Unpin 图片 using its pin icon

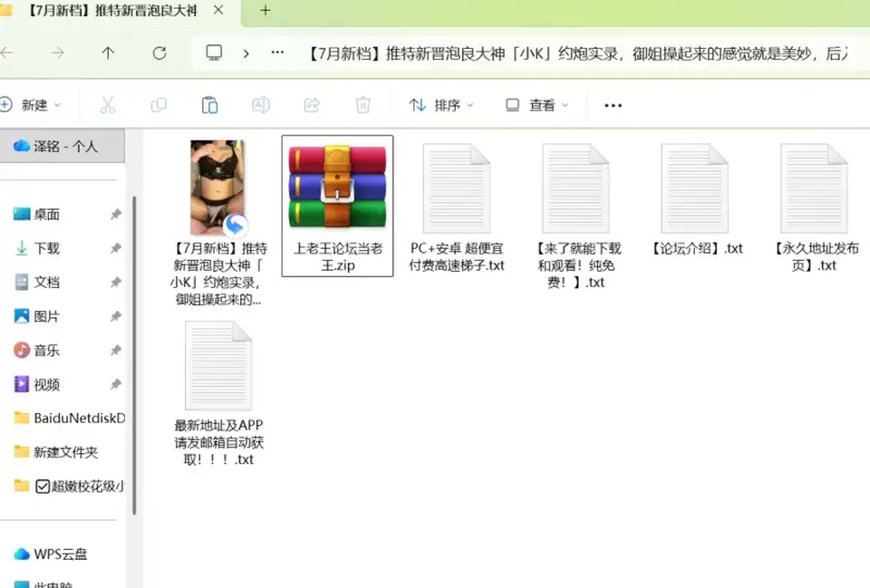tap(115, 316)
